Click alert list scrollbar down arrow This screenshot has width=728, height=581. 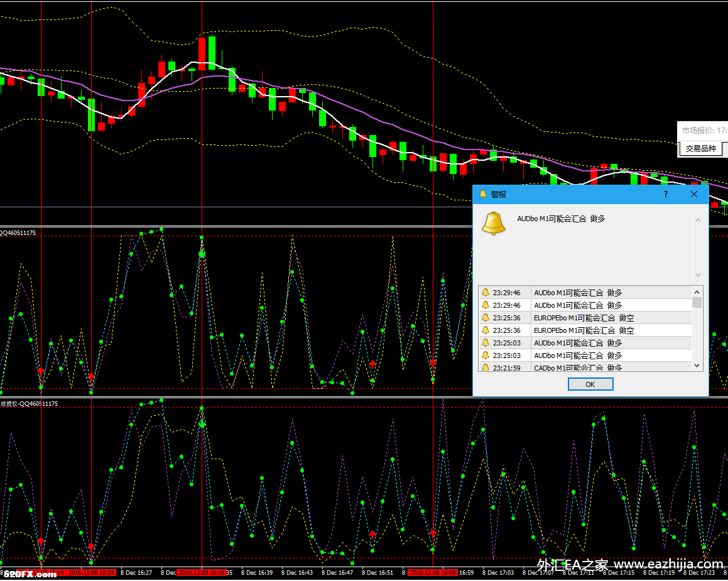(x=697, y=366)
